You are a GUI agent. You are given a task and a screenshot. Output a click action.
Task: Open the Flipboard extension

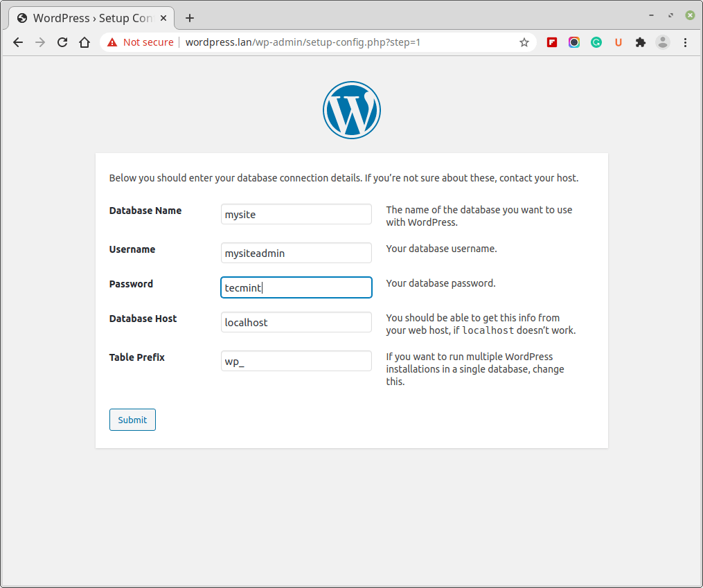(x=552, y=42)
